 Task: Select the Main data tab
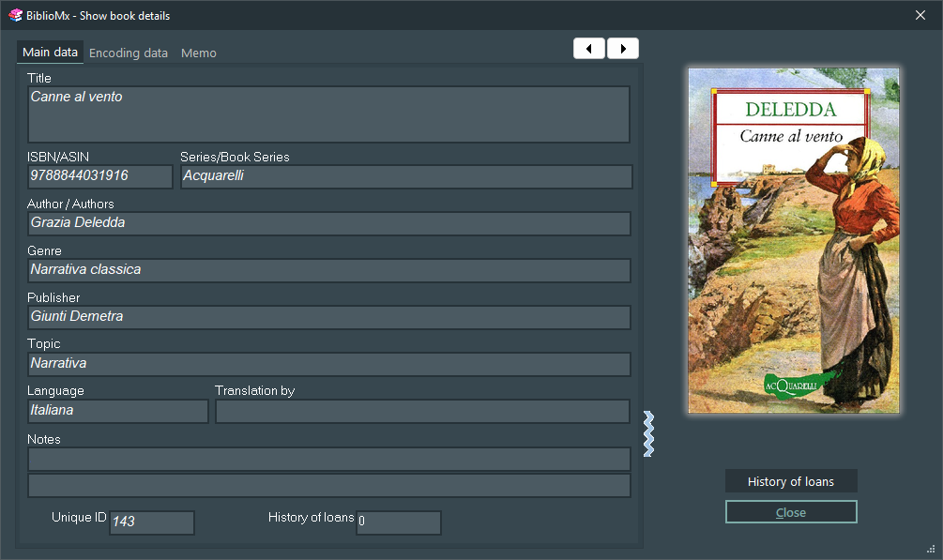tap(49, 52)
